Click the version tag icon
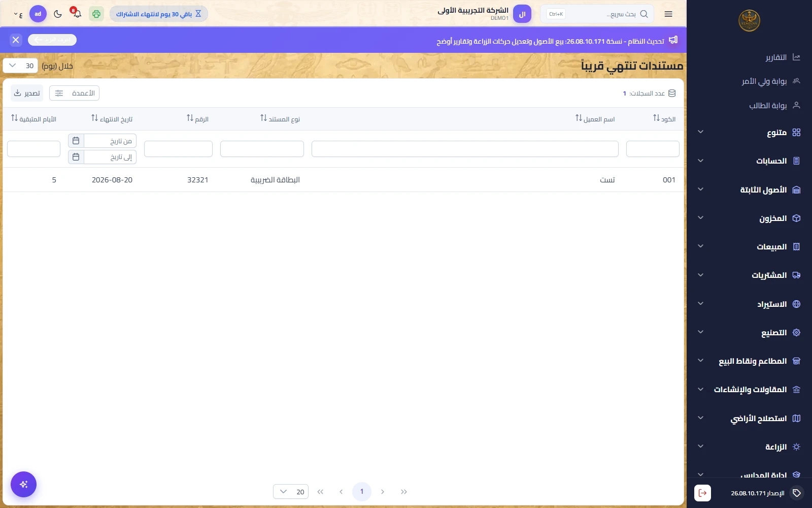 [x=797, y=493]
